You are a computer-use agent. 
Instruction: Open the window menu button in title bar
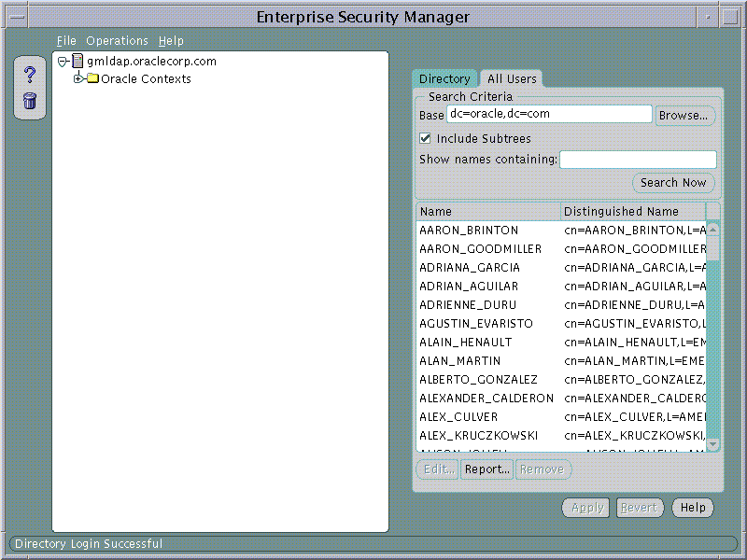[x=17, y=17]
